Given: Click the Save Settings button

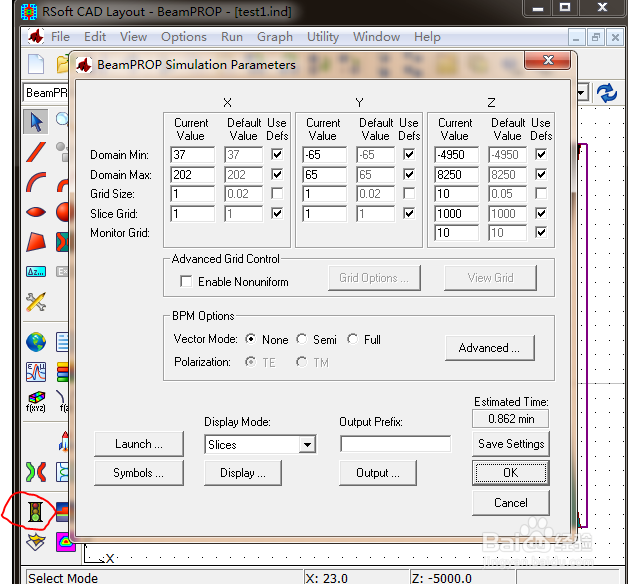Looking at the screenshot, I should tap(511, 444).
